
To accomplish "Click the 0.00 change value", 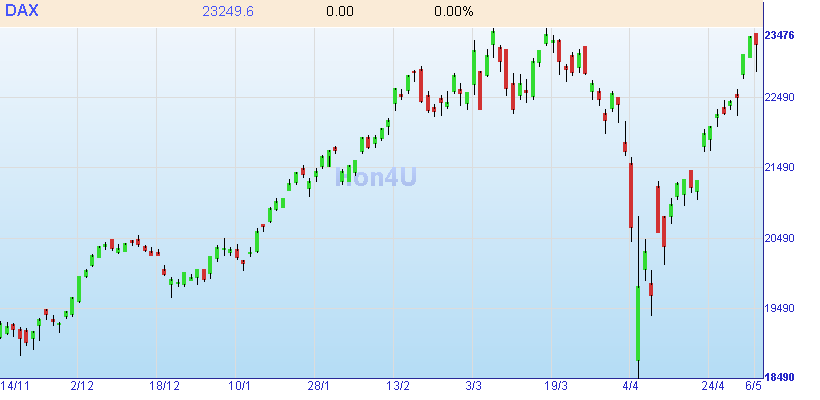I will click(x=340, y=12).
